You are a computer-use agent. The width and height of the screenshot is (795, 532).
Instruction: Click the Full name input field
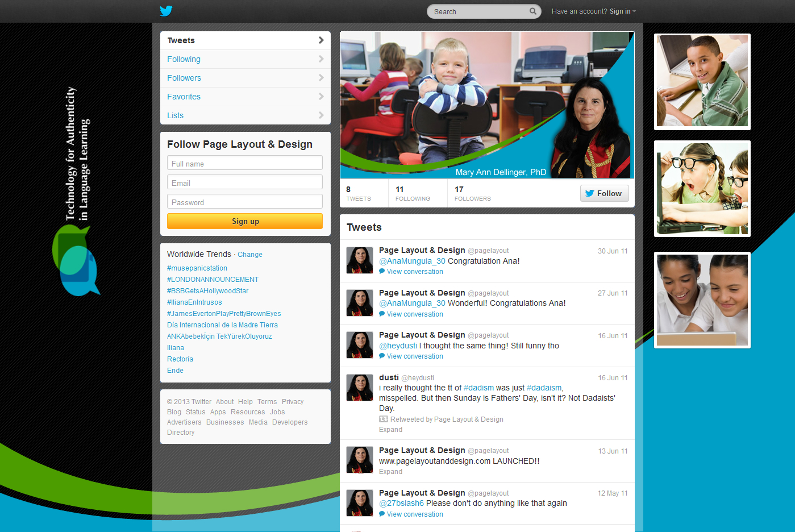(x=245, y=164)
